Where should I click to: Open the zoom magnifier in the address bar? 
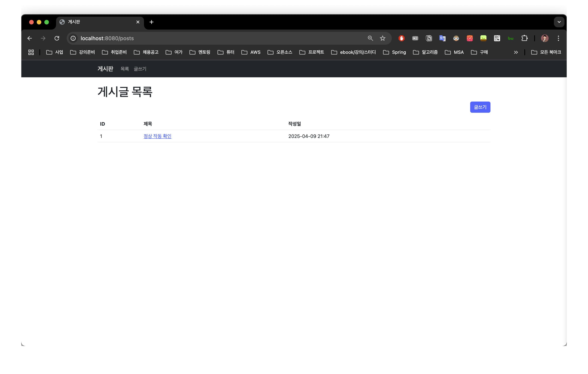[370, 38]
